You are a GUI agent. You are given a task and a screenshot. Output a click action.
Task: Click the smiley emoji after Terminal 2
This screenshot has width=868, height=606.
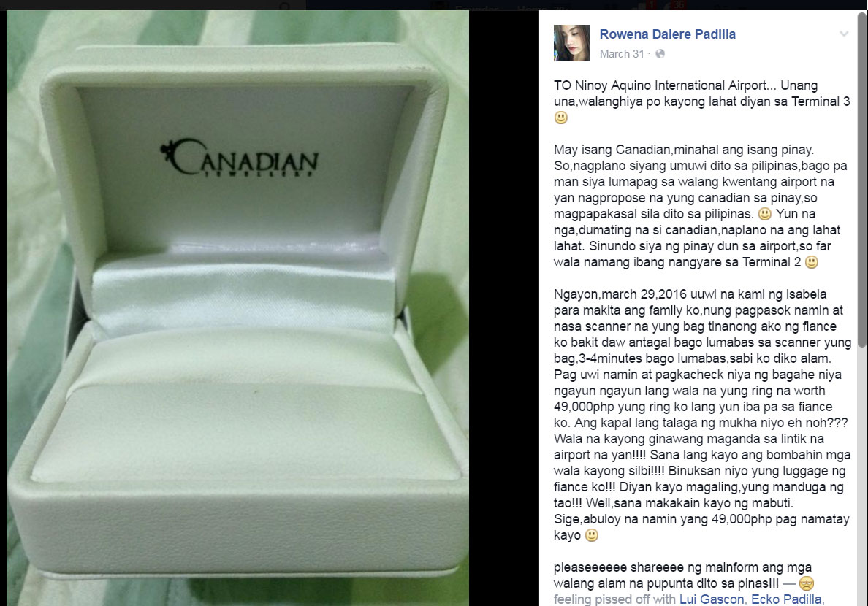coord(812,262)
